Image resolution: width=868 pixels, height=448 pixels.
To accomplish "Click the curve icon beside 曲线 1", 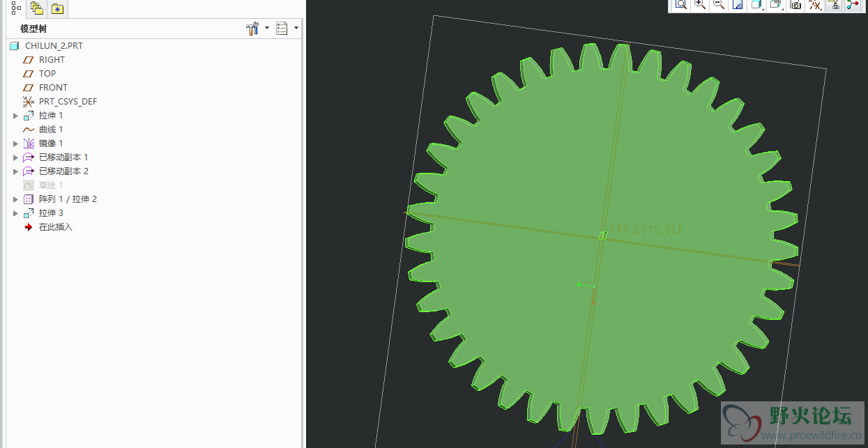I will (x=29, y=130).
